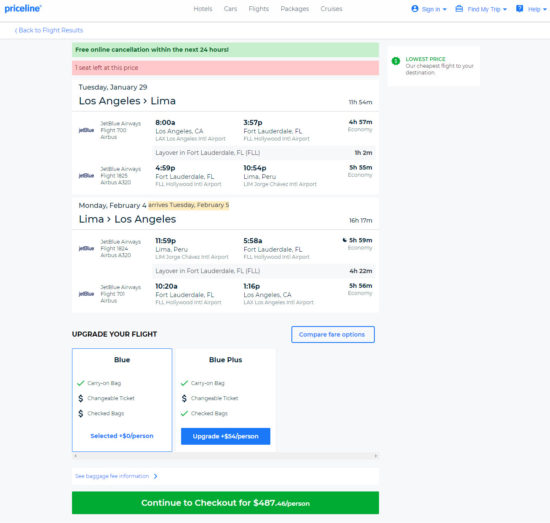Continue to Checkout for $487.46/person
Screen dimensions: 550x523
226,503
